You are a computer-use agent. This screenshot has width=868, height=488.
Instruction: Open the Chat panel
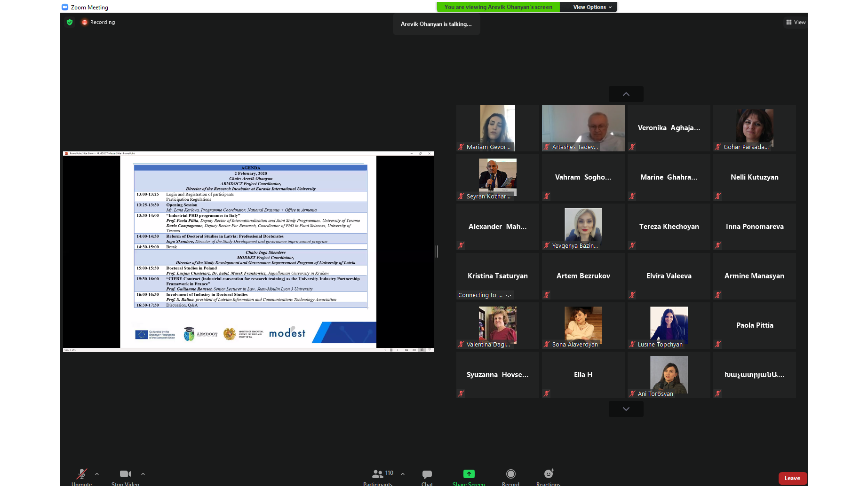click(x=427, y=474)
